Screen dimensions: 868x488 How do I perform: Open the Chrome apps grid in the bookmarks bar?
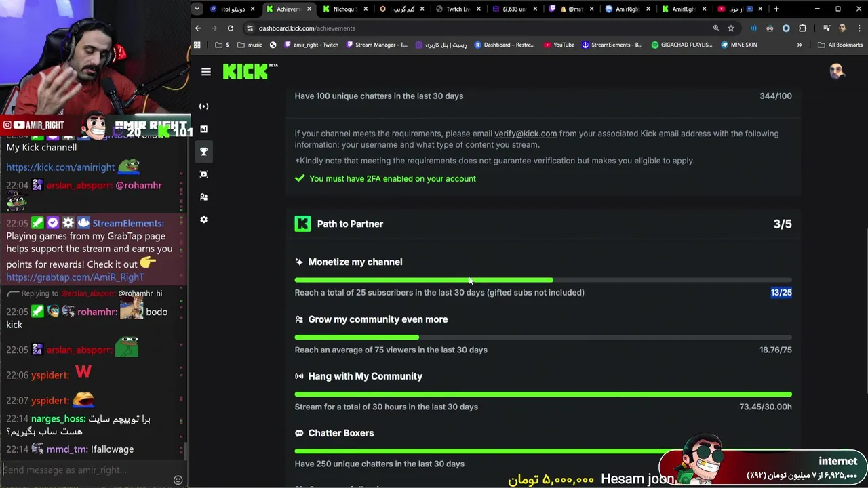point(197,45)
